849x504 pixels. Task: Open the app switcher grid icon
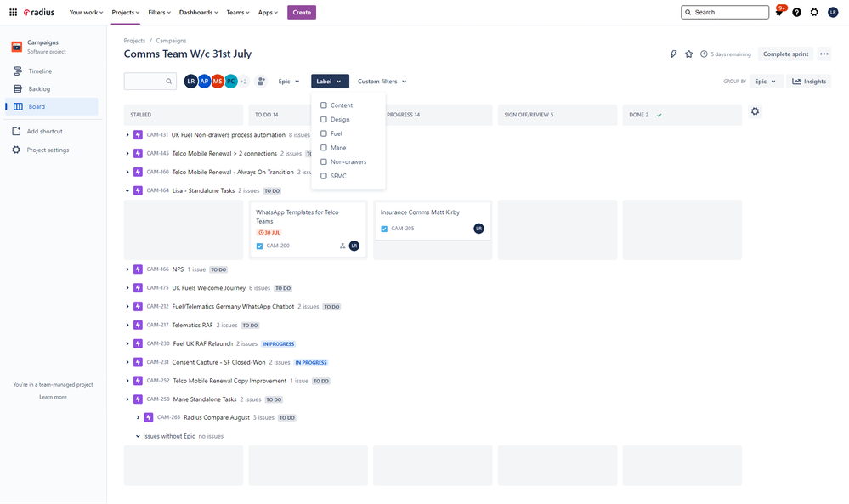(13, 12)
